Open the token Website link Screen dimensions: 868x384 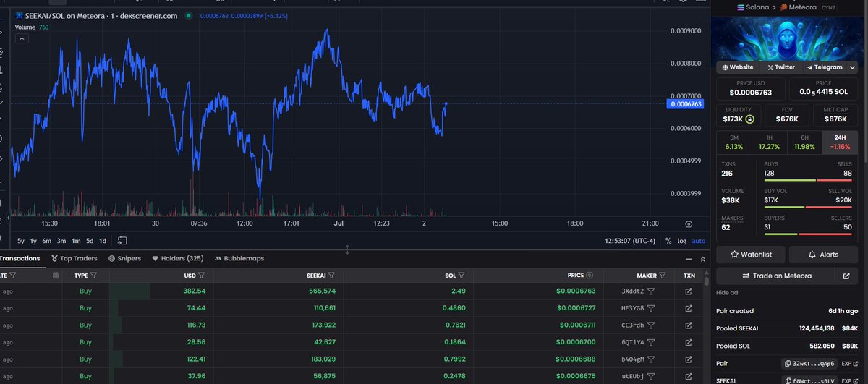737,67
